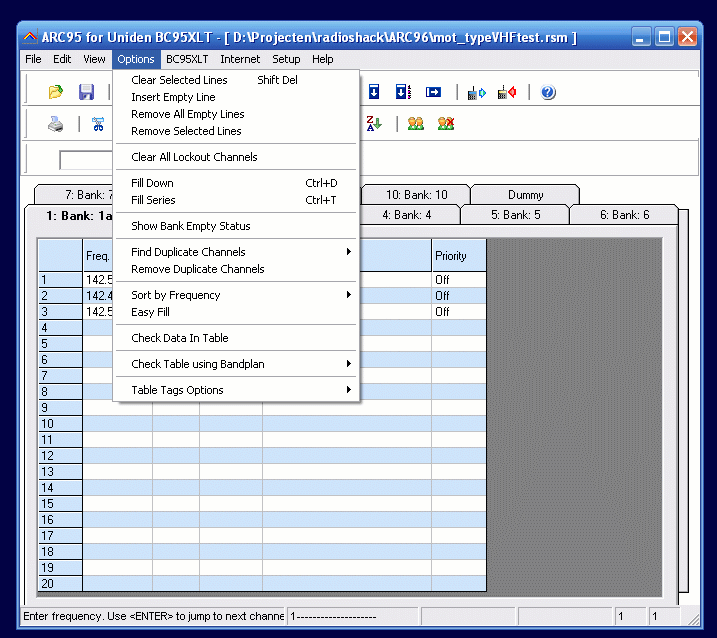Select row header 10
This screenshot has width=717, height=638.
[x=60, y=424]
